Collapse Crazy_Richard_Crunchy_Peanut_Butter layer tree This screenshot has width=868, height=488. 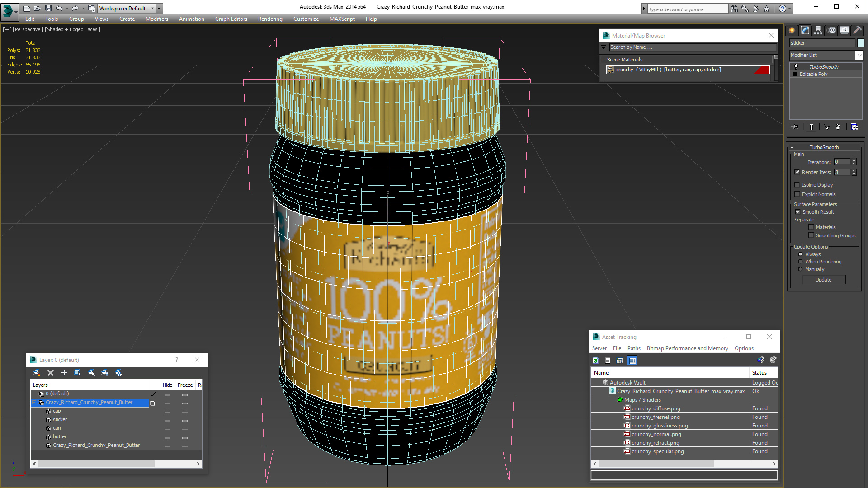(x=34, y=402)
